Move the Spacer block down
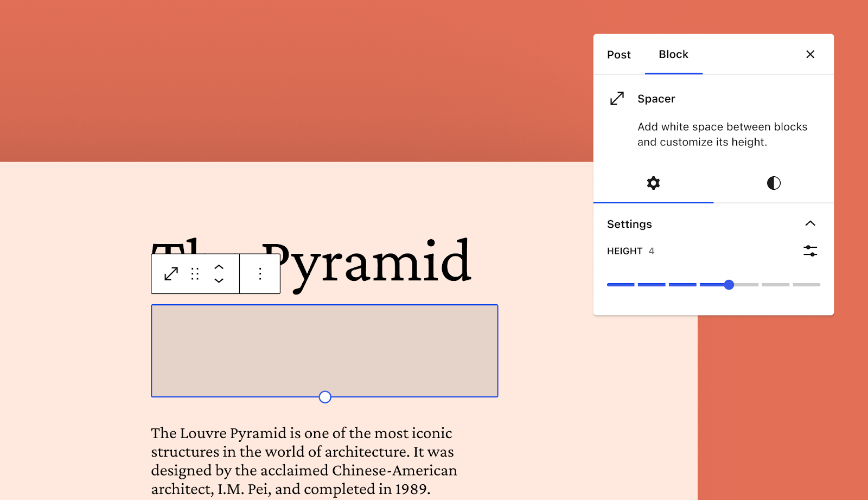This screenshot has height=500, width=868. [219, 281]
